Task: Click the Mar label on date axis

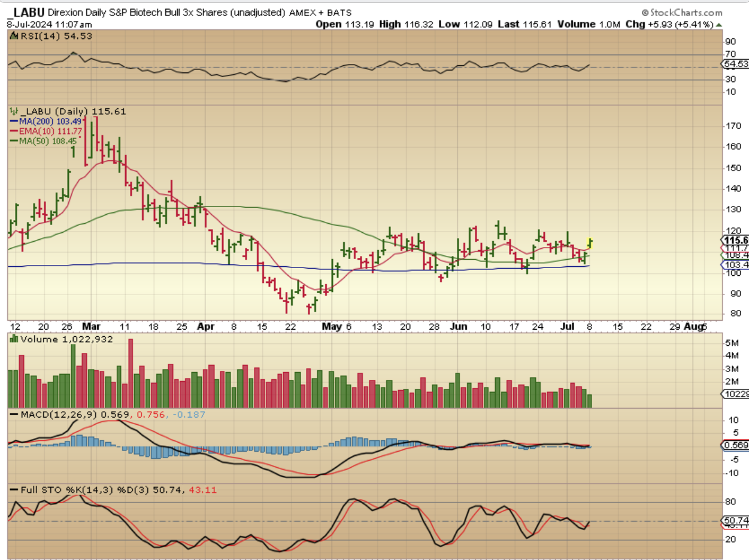Action: tap(91, 327)
